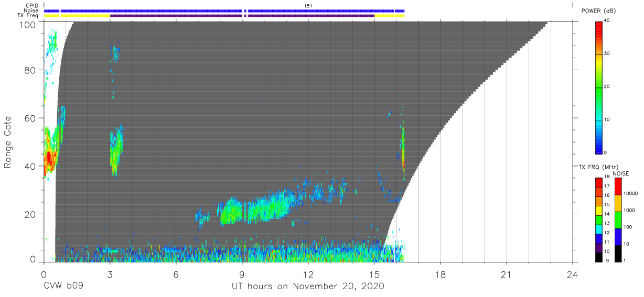Click the purple TX Freq bar segment near 6 UT
The image size is (644, 297).
(x=177, y=16)
